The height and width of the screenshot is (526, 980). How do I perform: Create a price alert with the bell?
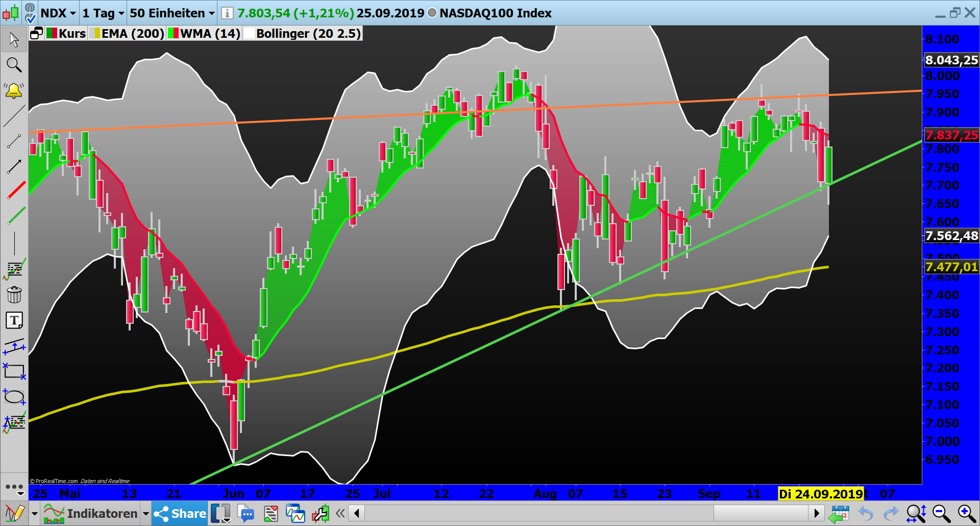click(x=14, y=91)
